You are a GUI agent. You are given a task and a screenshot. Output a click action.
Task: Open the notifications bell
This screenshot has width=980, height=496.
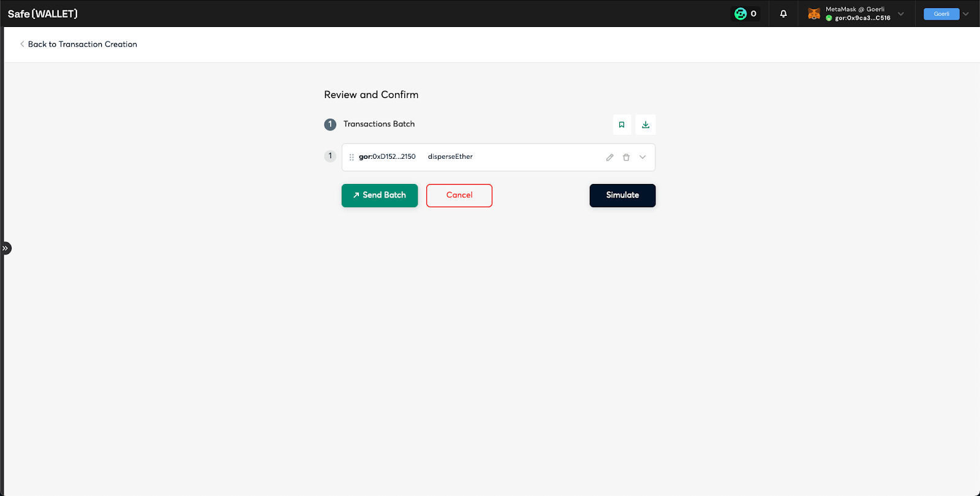[x=783, y=13]
